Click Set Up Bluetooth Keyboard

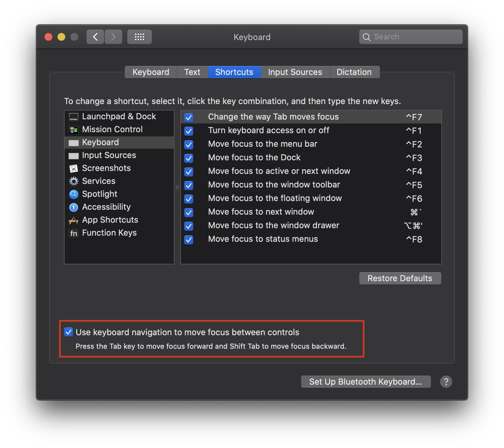point(365,381)
